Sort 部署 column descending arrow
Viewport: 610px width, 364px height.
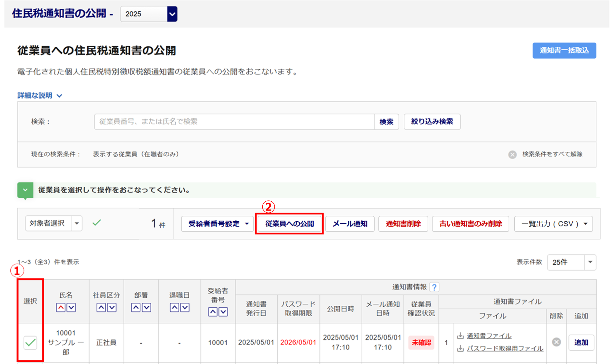[147, 307]
